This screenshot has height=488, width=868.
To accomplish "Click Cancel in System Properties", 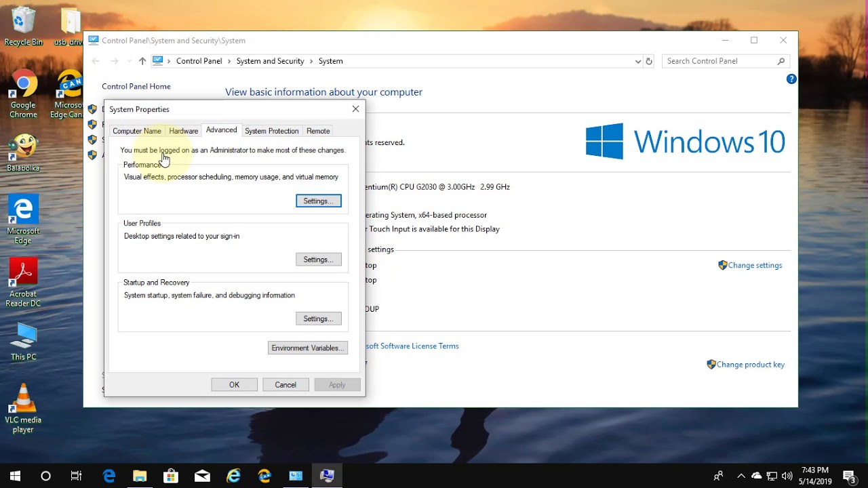I will point(285,385).
